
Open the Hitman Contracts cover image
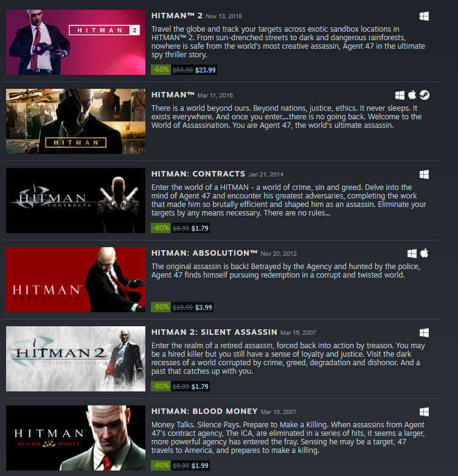point(75,201)
